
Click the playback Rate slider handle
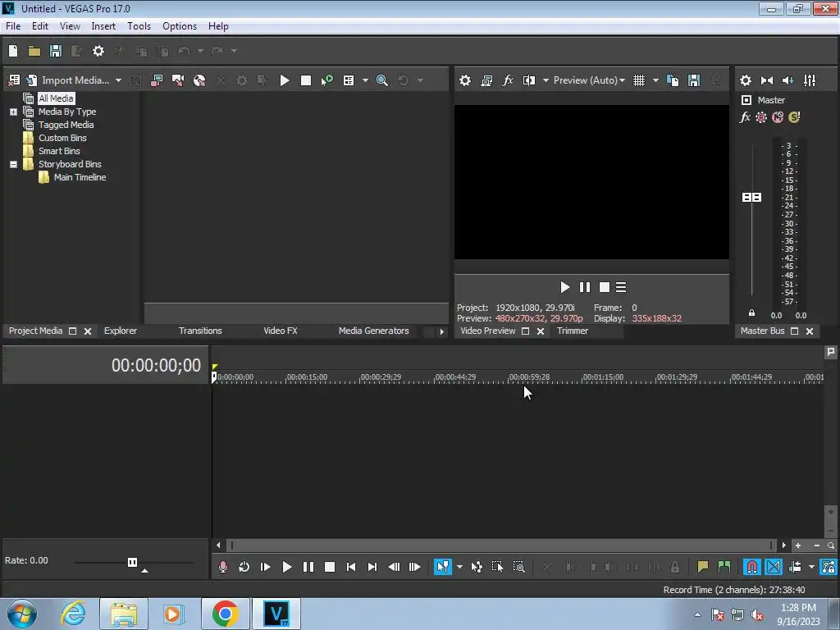pyautogui.click(x=132, y=562)
